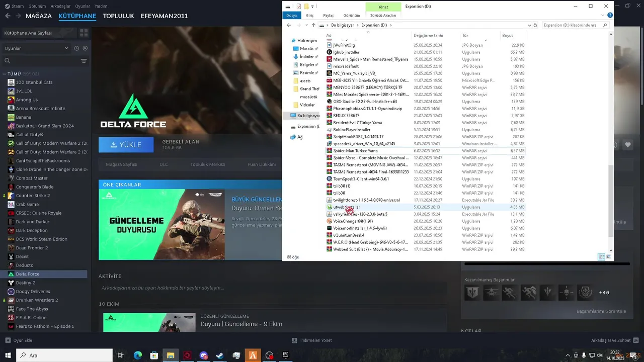Select İndirilenler in Explorer quick access

(306, 56)
